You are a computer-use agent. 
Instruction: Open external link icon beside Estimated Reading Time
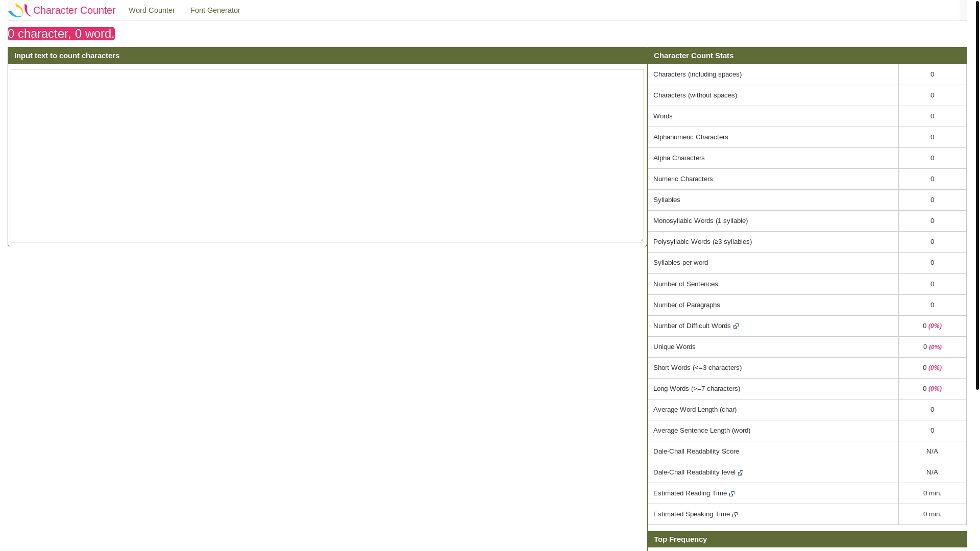pyautogui.click(x=732, y=494)
